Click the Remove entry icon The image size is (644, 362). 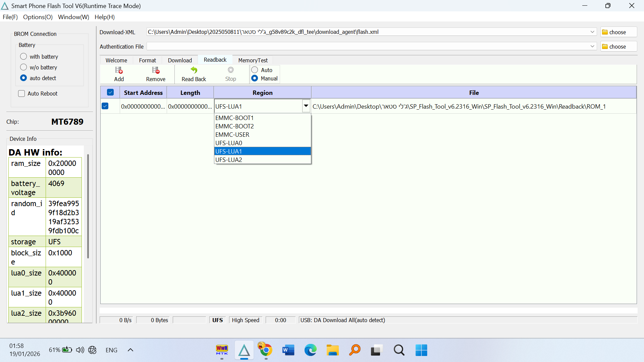point(156,70)
